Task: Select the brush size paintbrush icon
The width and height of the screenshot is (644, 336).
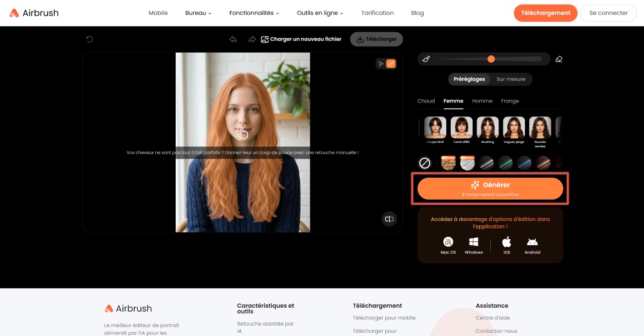Action: [x=426, y=59]
